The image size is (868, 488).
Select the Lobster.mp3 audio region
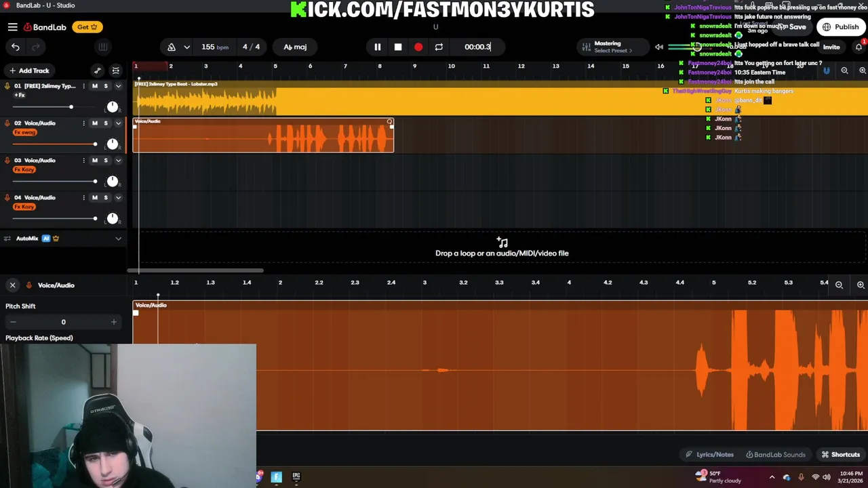pyautogui.click(x=500, y=98)
